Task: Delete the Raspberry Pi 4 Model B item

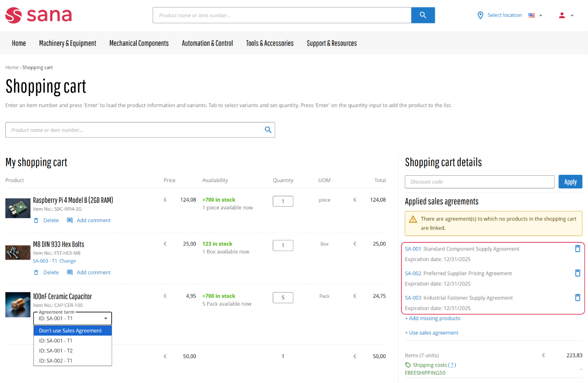Action: tap(47, 221)
